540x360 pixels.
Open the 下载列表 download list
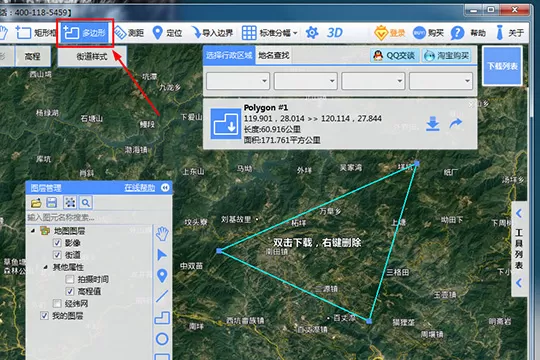coord(502,66)
